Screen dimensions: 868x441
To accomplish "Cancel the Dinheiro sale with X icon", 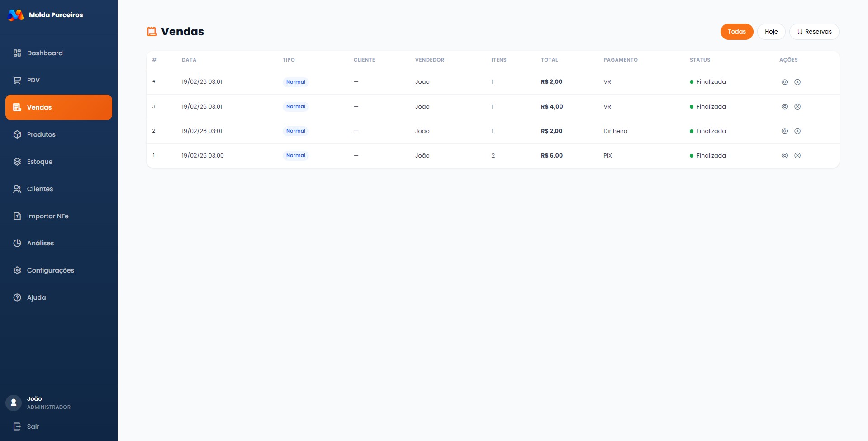I will coord(797,131).
